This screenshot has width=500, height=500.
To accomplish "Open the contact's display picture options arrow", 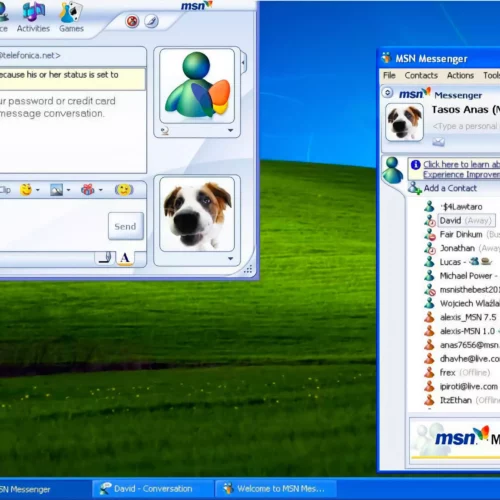I will click(x=230, y=130).
